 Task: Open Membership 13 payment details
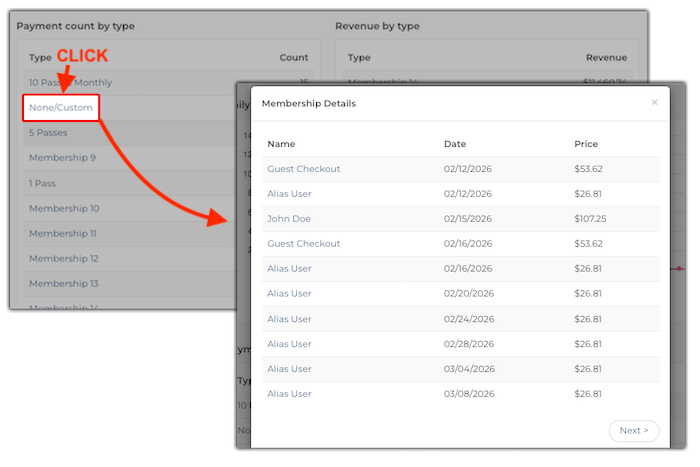click(x=64, y=283)
